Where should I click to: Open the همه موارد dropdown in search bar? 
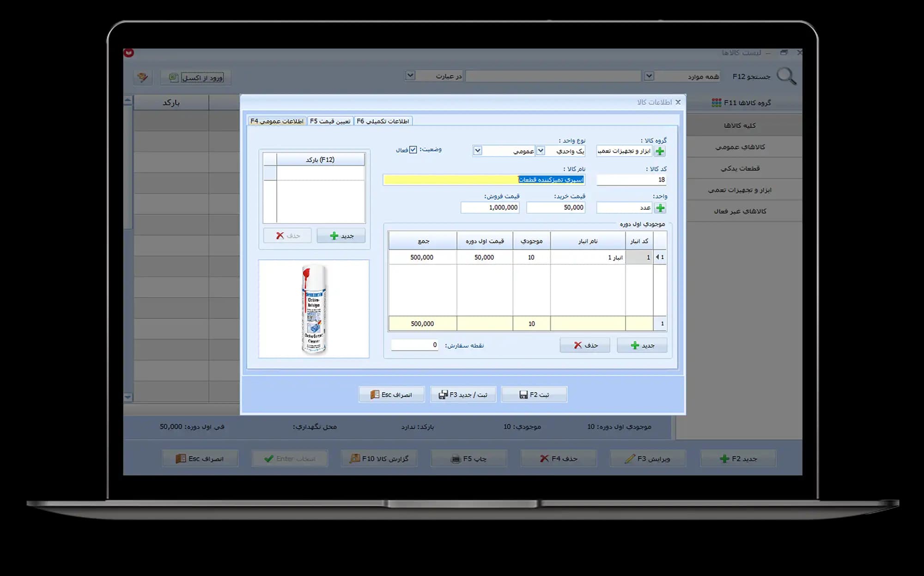pos(649,76)
